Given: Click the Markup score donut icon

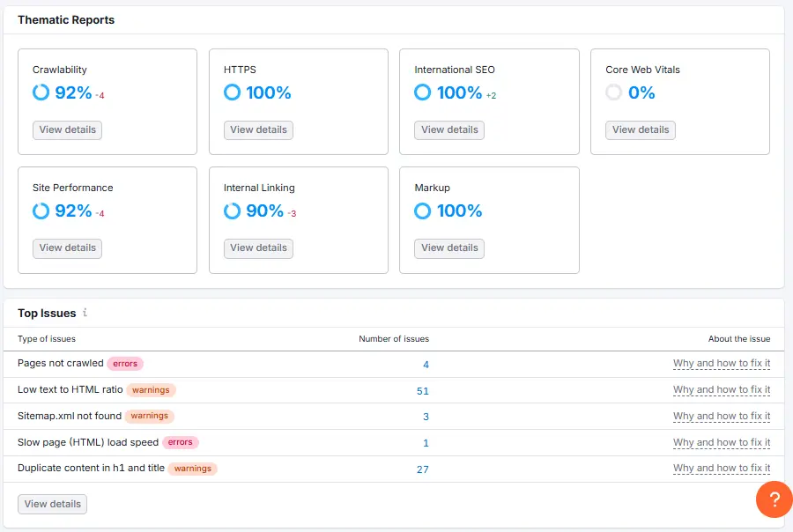Looking at the screenshot, I should pos(423,211).
